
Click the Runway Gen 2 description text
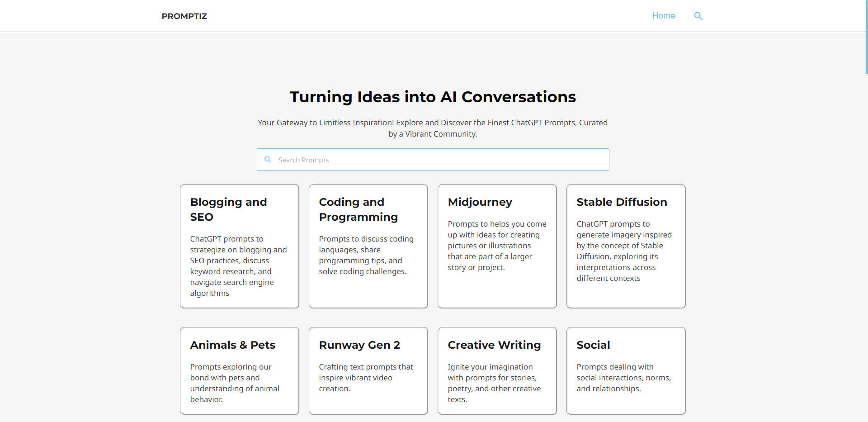click(x=366, y=378)
